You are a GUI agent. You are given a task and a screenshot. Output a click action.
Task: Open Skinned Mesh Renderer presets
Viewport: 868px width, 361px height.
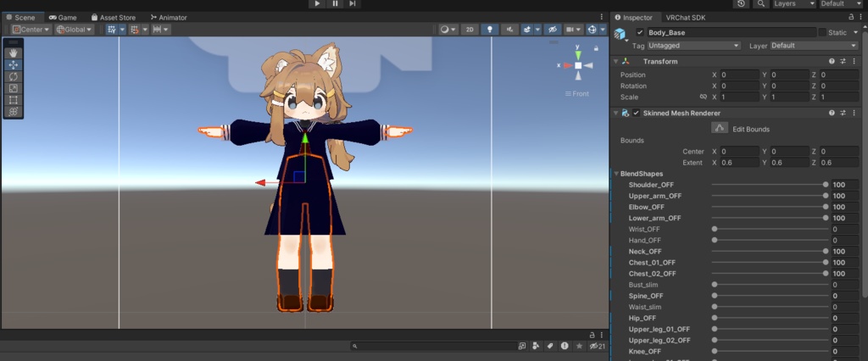pyautogui.click(x=843, y=113)
